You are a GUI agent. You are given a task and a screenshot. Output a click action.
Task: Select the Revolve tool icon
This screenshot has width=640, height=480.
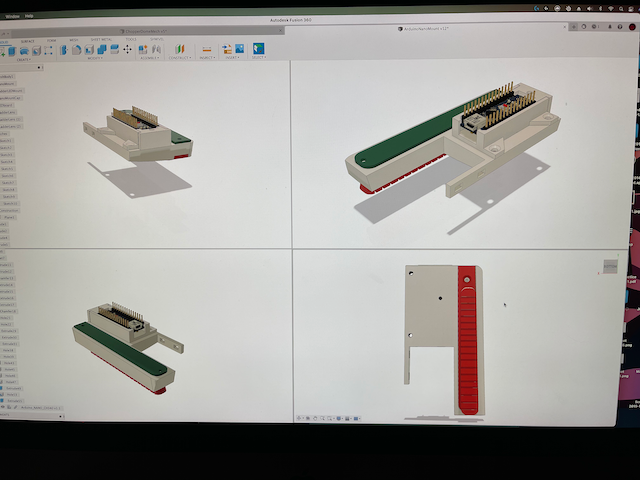(x=24, y=51)
